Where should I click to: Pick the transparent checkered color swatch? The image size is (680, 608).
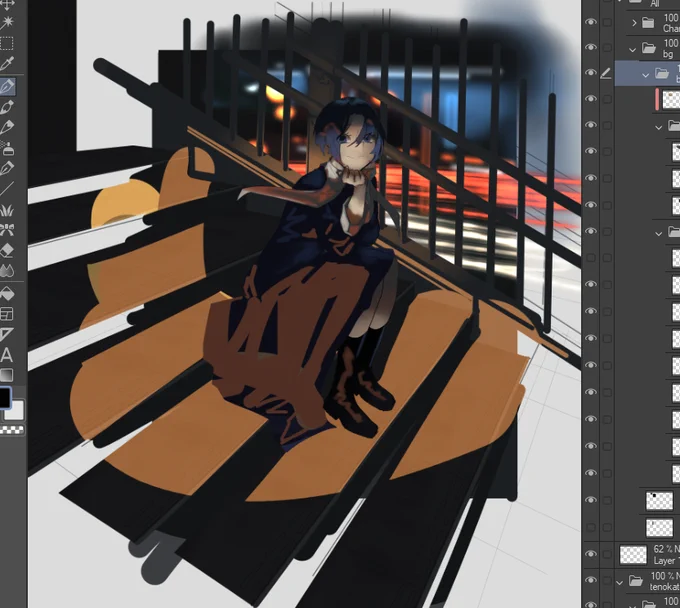(12, 430)
